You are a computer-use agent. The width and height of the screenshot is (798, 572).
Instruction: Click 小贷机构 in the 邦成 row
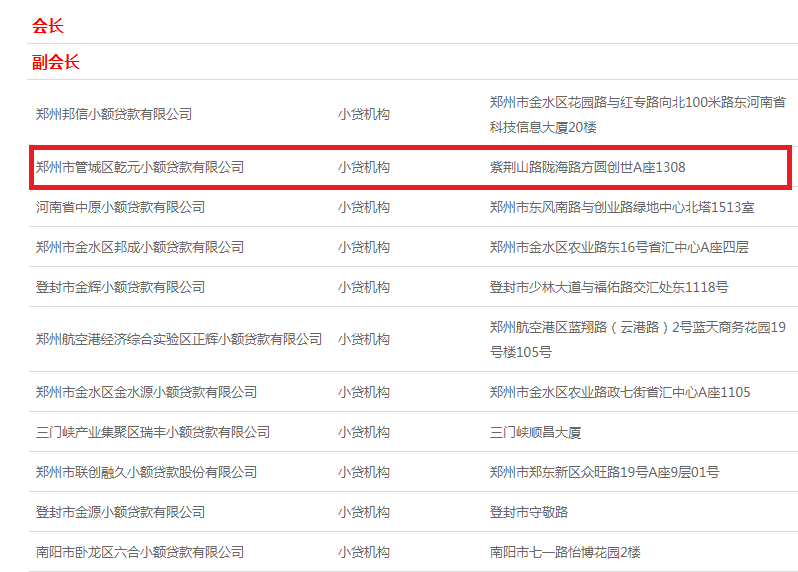(x=363, y=247)
